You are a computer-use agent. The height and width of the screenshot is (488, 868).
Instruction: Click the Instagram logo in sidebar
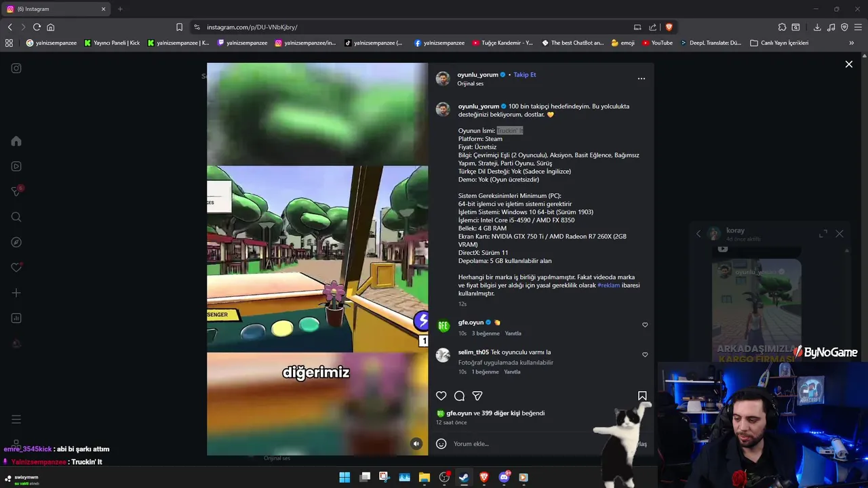tap(16, 68)
